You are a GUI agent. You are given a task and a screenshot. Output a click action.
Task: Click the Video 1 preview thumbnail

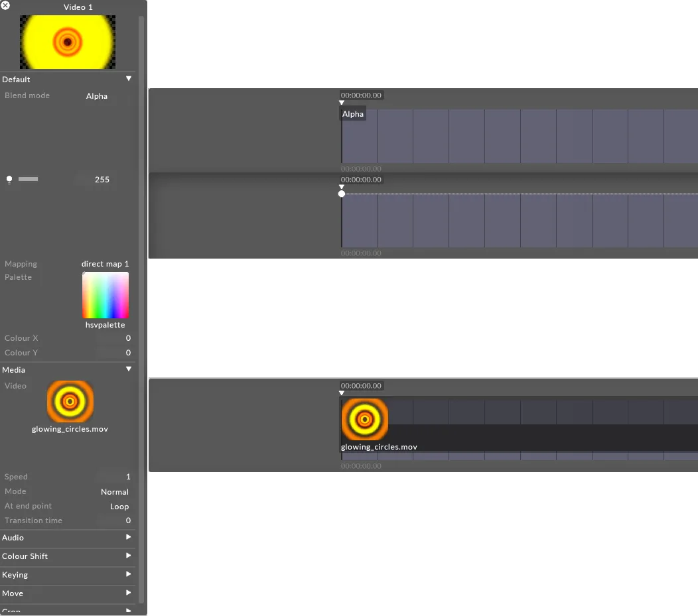[67, 42]
